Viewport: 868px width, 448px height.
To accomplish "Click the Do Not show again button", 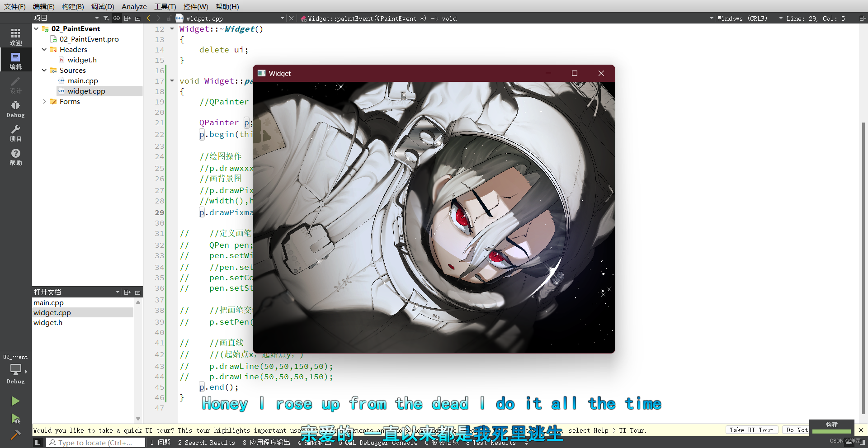I will coord(796,430).
